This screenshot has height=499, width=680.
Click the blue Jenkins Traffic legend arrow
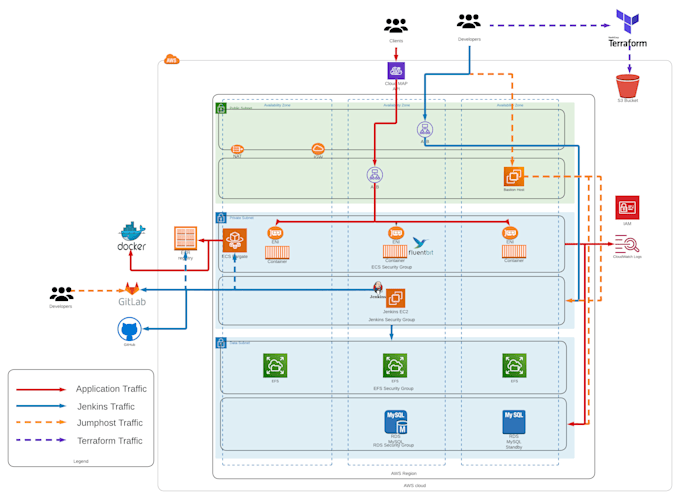(41, 406)
